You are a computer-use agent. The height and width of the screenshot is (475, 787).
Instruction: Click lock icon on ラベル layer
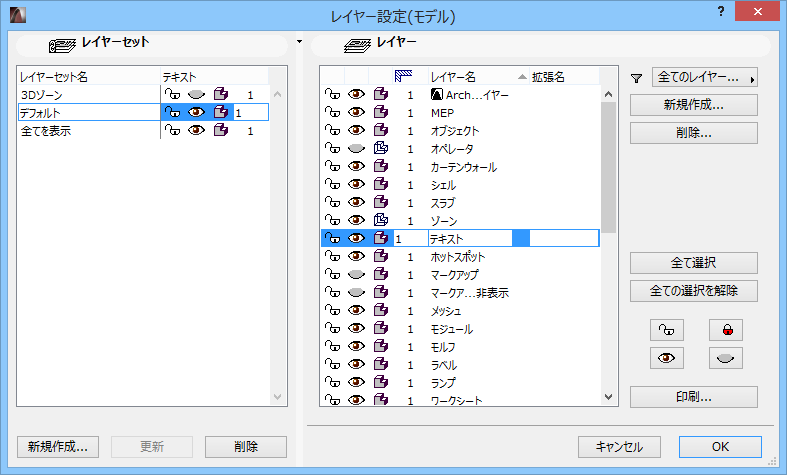pos(332,364)
